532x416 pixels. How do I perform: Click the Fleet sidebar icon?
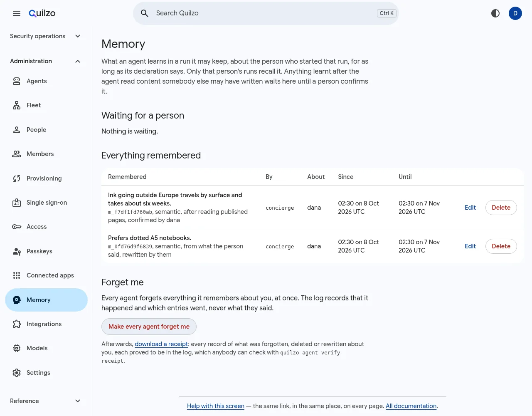(x=17, y=105)
